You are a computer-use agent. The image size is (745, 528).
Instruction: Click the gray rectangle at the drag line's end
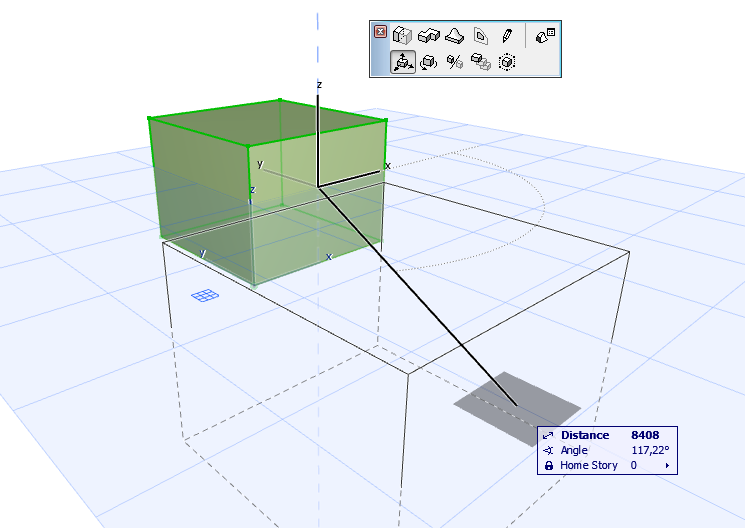[517, 409]
